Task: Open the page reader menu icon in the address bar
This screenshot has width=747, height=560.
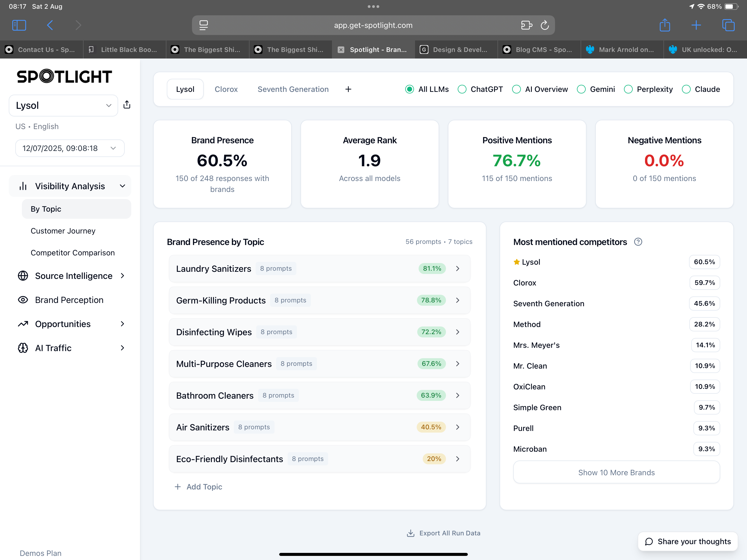Action: (x=204, y=25)
